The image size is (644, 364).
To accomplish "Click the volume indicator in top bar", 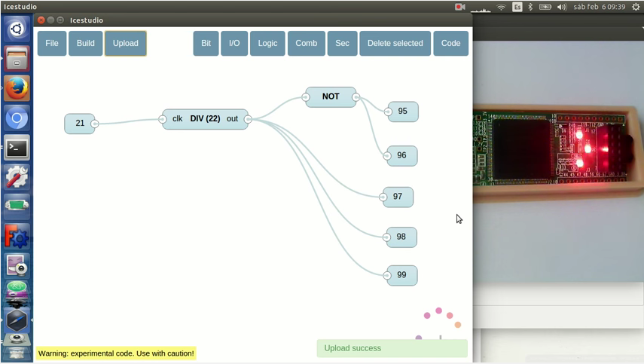I will pos(561,7).
